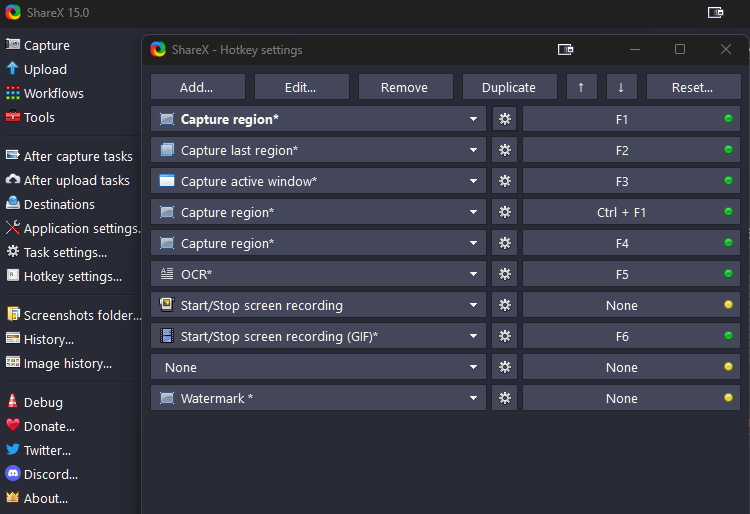
Task: Expand the Capture active window task dropdown
Action: coord(474,181)
